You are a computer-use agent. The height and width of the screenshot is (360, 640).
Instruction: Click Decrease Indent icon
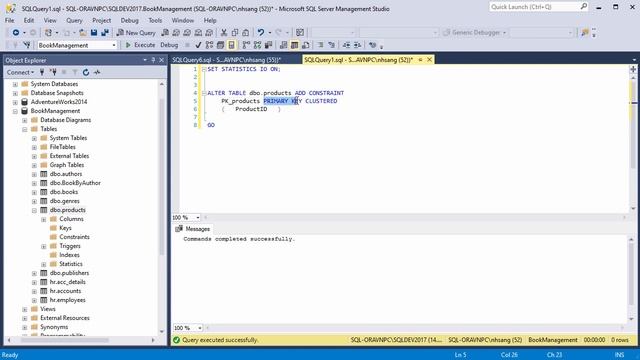[346, 45]
